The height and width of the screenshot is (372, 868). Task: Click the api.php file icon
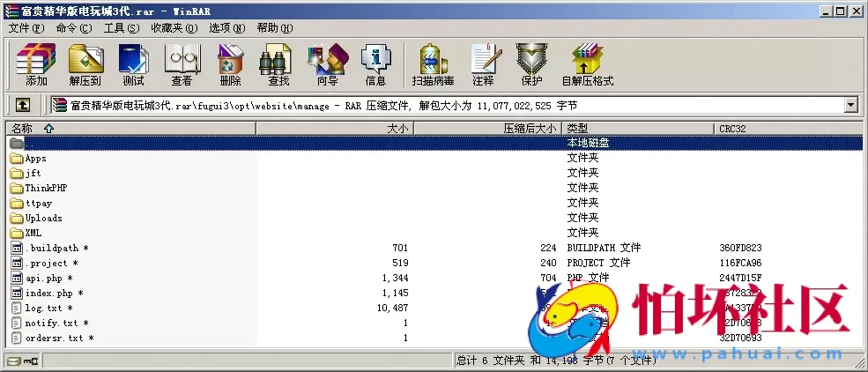point(17,278)
